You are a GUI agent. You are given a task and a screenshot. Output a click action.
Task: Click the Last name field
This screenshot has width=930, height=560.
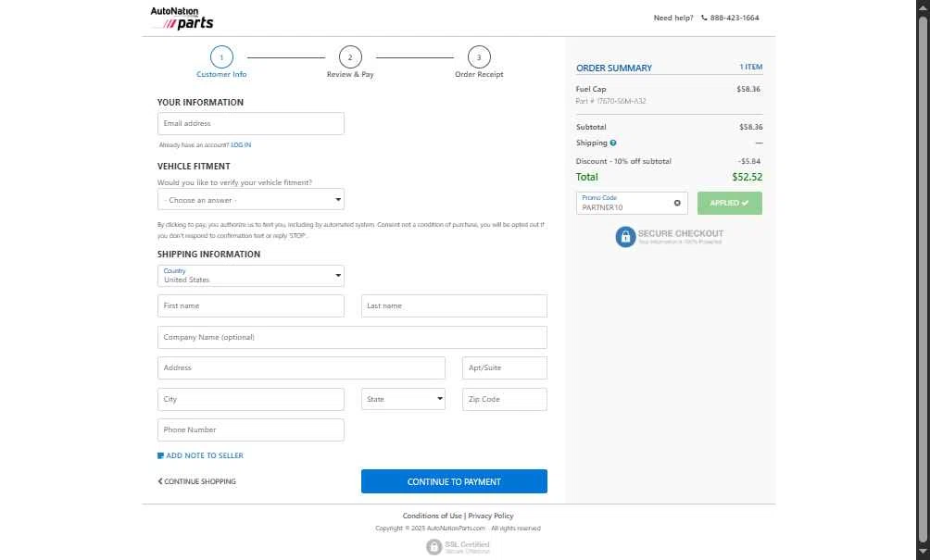click(x=454, y=305)
